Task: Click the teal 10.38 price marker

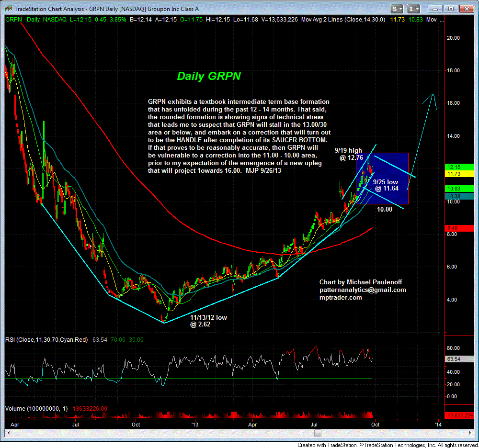Action: pos(460,196)
